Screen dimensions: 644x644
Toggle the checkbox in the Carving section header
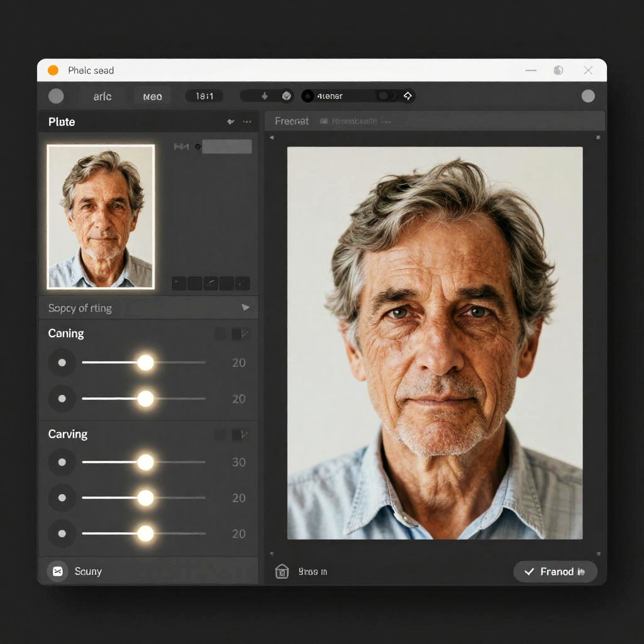coord(239,435)
